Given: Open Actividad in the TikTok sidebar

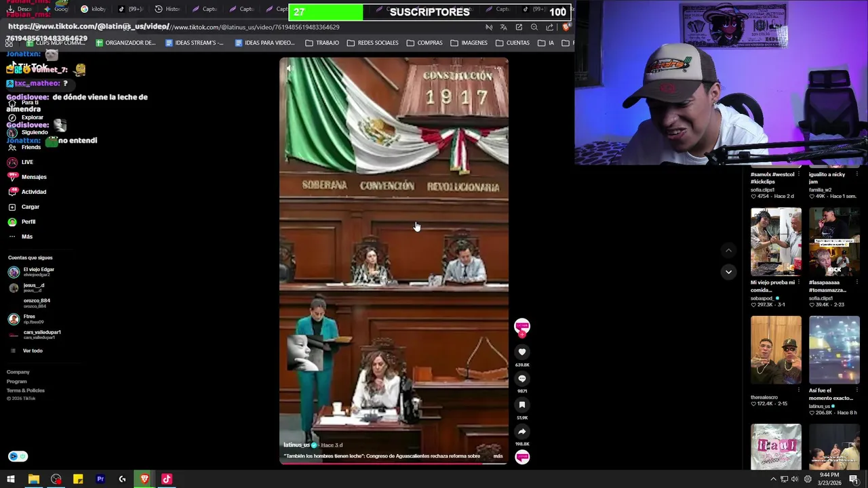Looking at the screenshot, I should (x=27, y=192).
